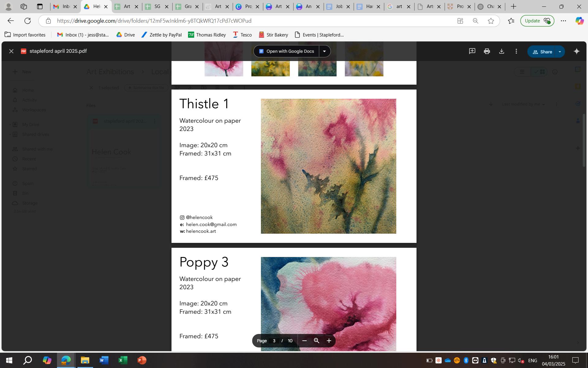This screenshot has height=368, width=588.
Task: Open the Tesco bookmark
Action: point(242,35)
